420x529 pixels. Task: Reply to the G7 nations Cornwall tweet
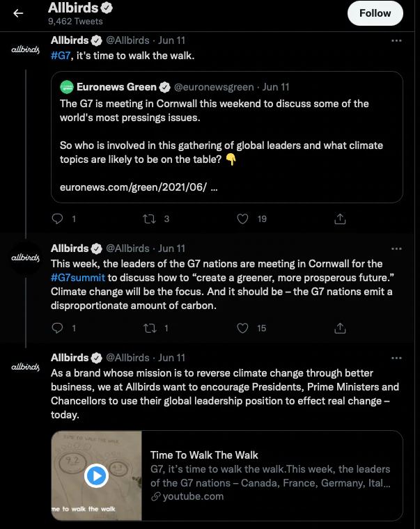coord(58,328)
